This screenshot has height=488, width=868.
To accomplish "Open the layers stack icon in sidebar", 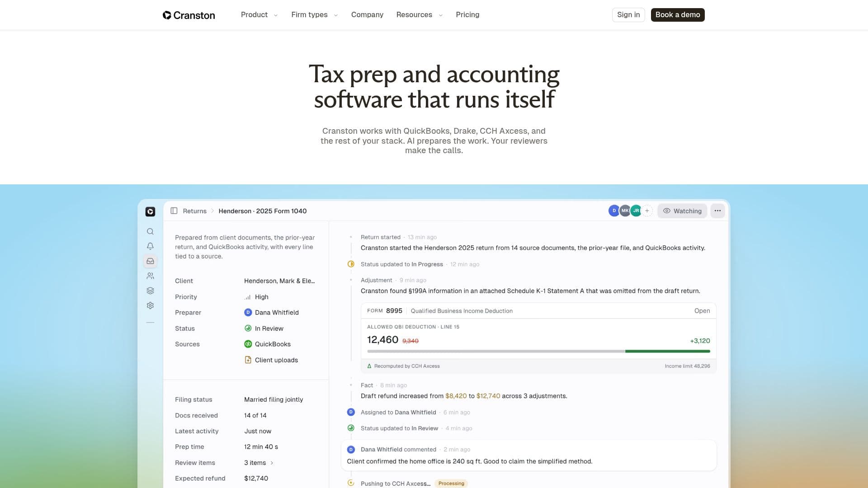I will [x=150, y=291].
